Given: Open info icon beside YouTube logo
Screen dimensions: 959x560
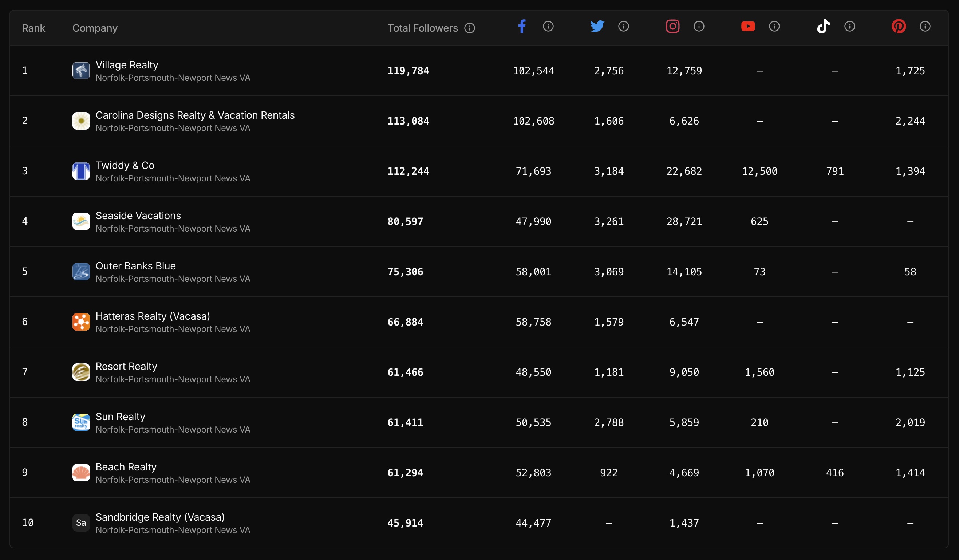Looking at the screenshot, I should [x=774, y=26].
